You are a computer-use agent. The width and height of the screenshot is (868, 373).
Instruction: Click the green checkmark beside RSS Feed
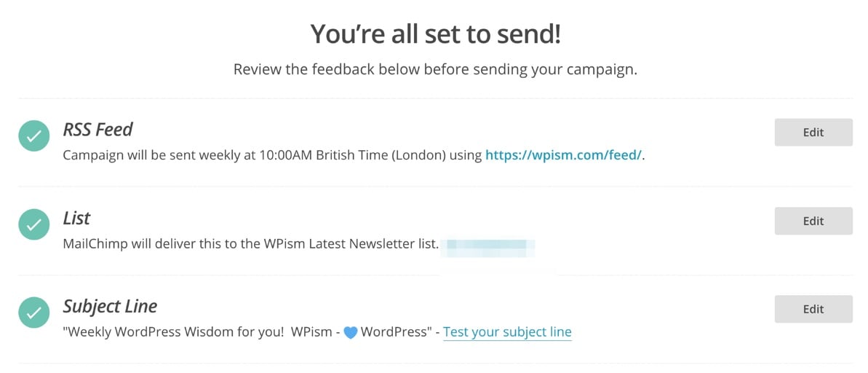point(34,136)
